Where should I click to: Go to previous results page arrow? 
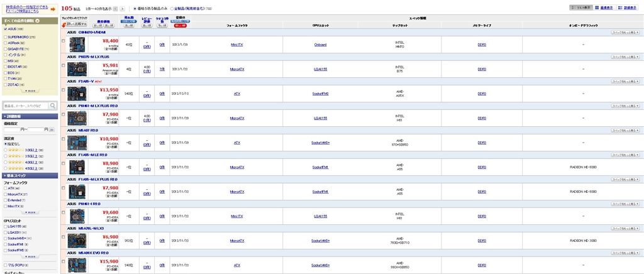tap(115, 9)
